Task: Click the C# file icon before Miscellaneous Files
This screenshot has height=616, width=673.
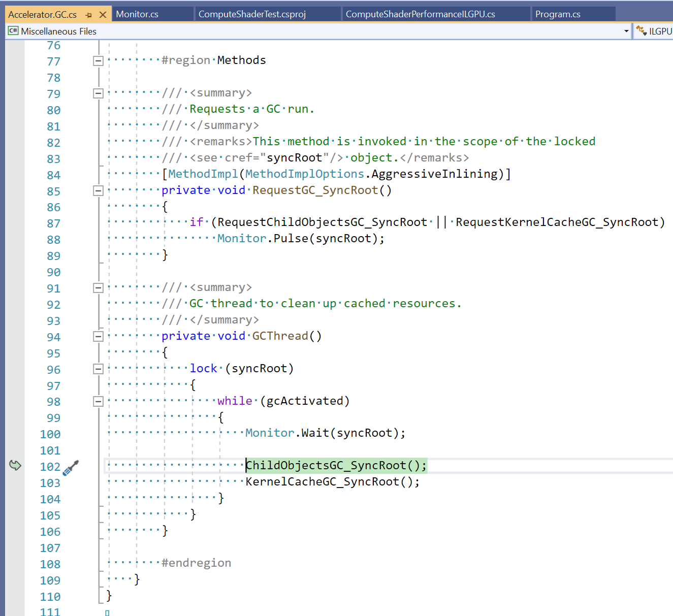Action: [12, 31]
